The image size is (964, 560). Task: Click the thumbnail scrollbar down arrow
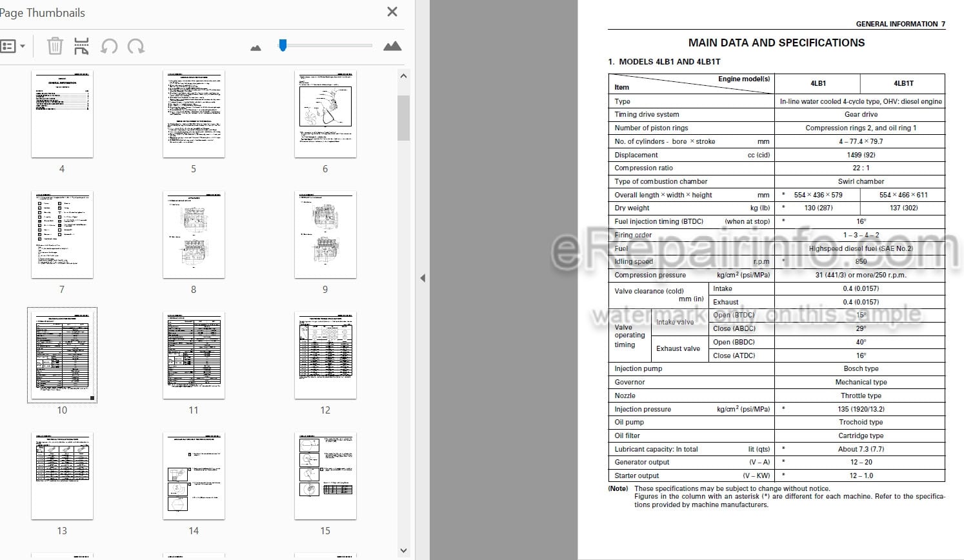pos(404,550)
